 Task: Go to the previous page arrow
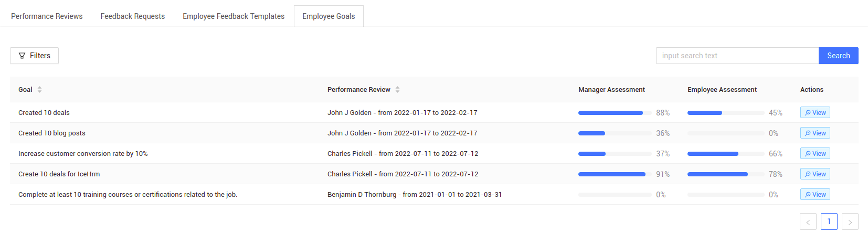tap(808, 221)
